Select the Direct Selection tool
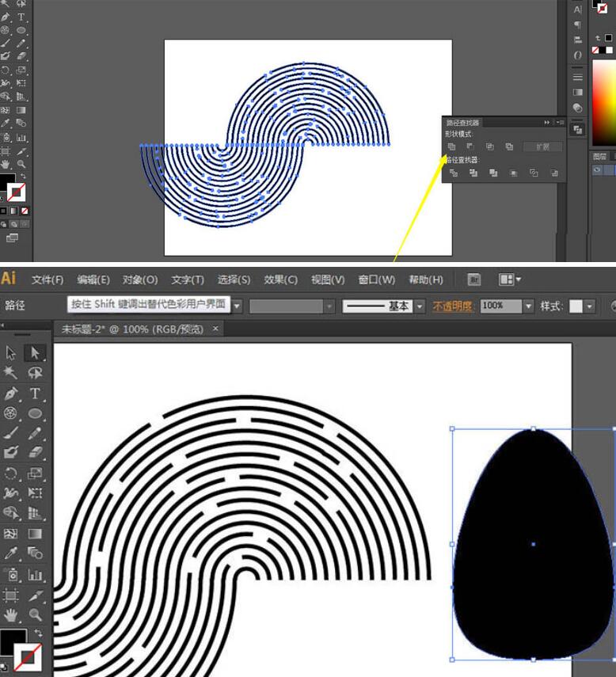Viewport: 616px width, 677px height. click(x=35, y=353)
